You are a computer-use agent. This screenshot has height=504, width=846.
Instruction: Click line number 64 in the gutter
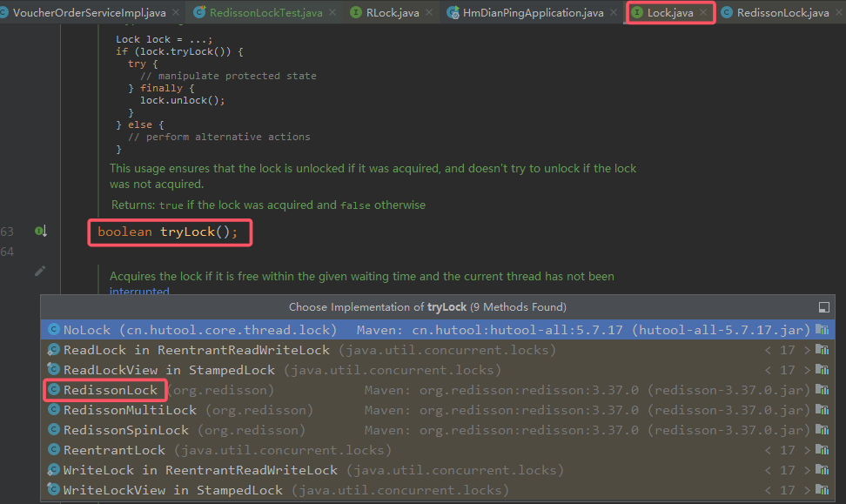coord(7,252)
